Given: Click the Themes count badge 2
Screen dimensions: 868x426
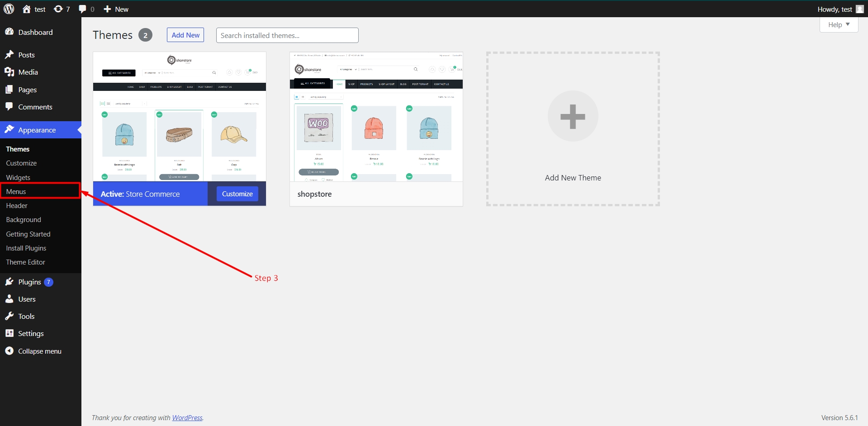Looking at the screenshot, I should pyautogui.click(x=145, y=35).
